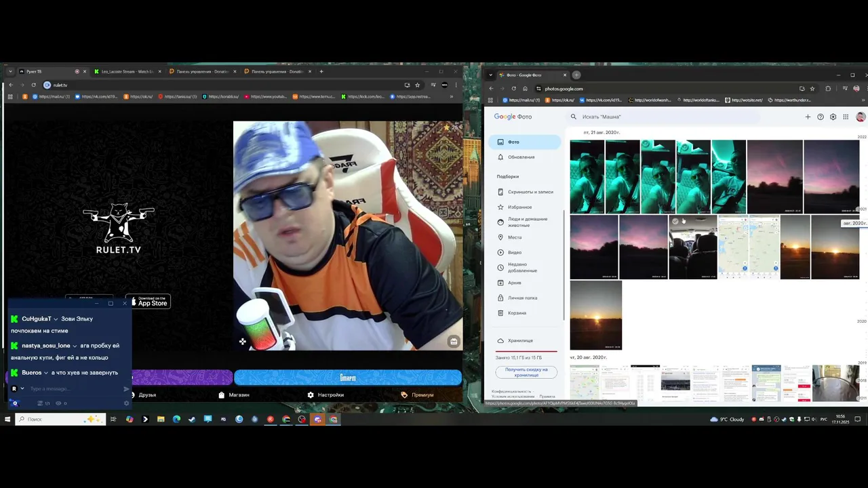The width and height of the screenshot is (868, 488).
Task: Open Скриншоты и записи collection
Action: coord(525,192)
